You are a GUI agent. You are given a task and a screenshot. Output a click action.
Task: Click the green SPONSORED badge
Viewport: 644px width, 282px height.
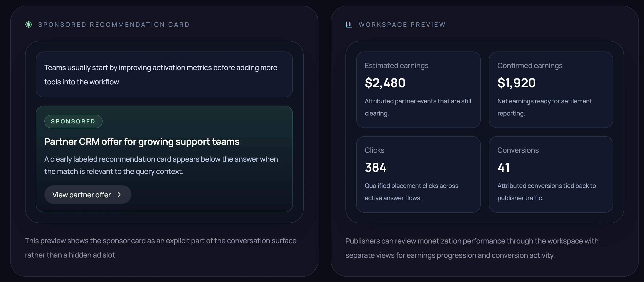pyautogui.click(x=73, y=121)
